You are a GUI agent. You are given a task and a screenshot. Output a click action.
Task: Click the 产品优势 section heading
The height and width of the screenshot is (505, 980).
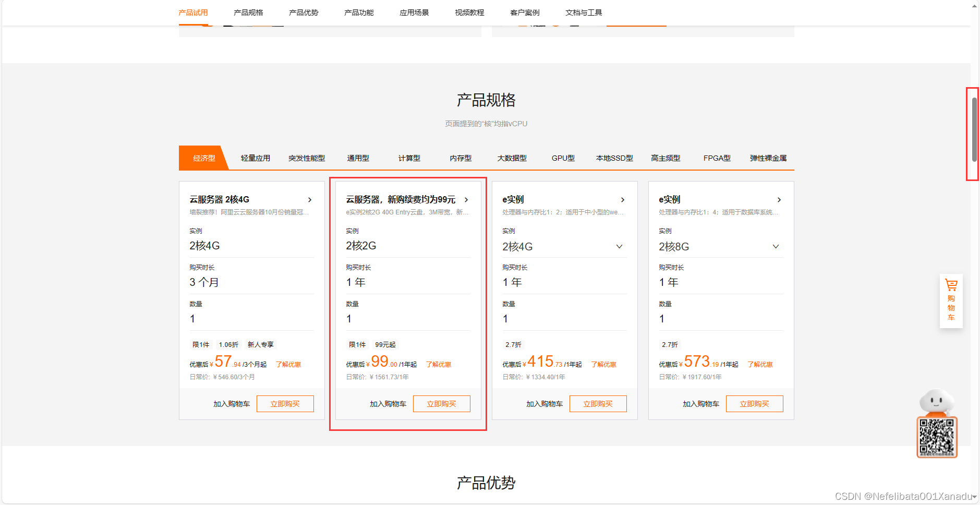tap(486, 483)
